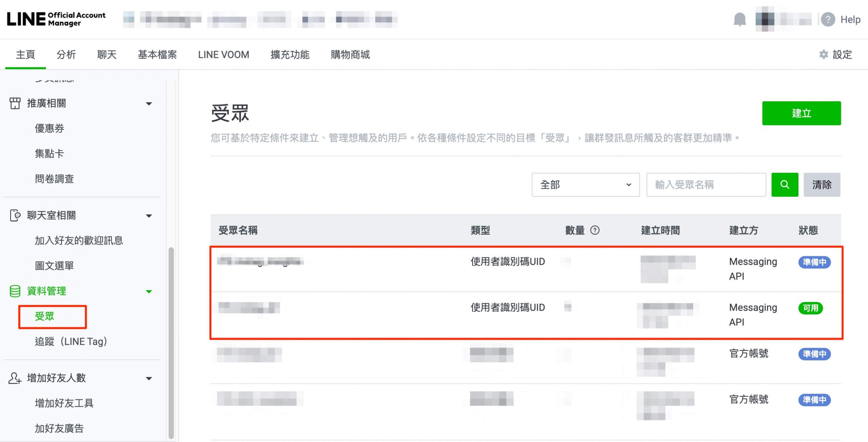Click the sidebar vertical scrollbar

(171, 343)
